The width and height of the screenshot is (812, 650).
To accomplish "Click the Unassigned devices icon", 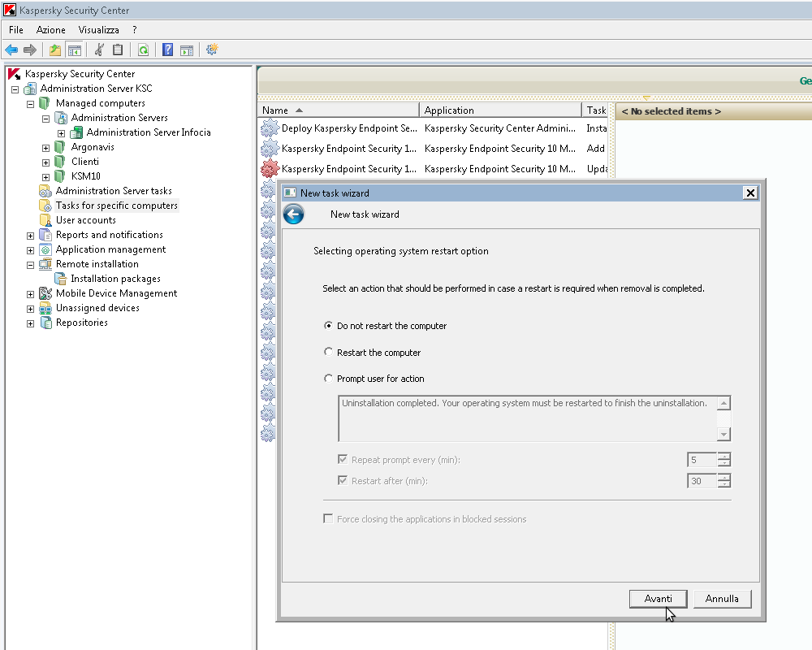I will tap(45, 308).
